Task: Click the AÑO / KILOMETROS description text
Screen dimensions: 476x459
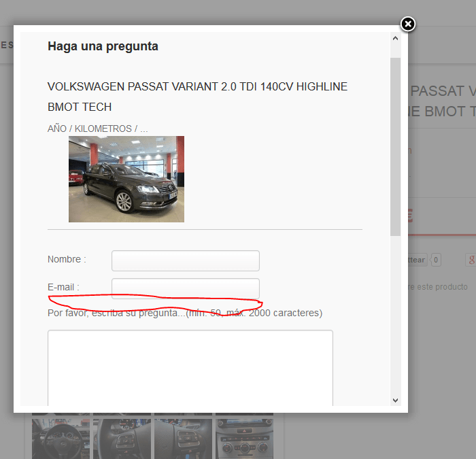Action: (98, 129)
